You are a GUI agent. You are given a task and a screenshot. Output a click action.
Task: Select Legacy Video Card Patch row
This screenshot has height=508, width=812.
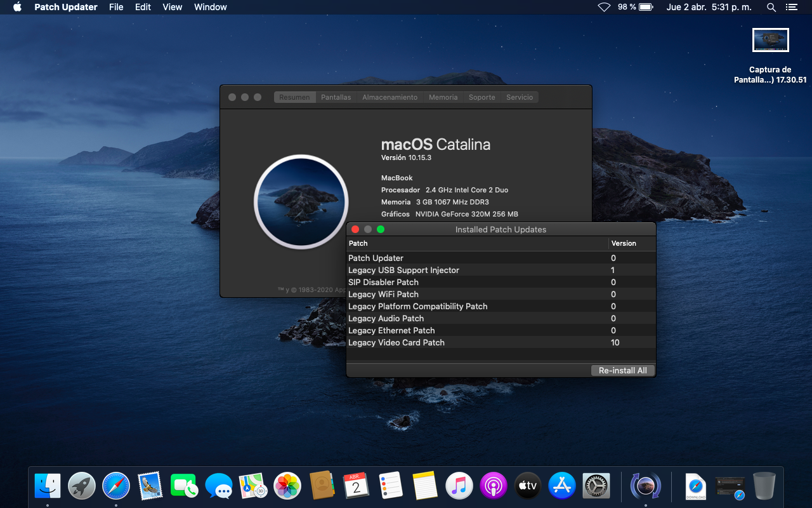pos(501,342)
